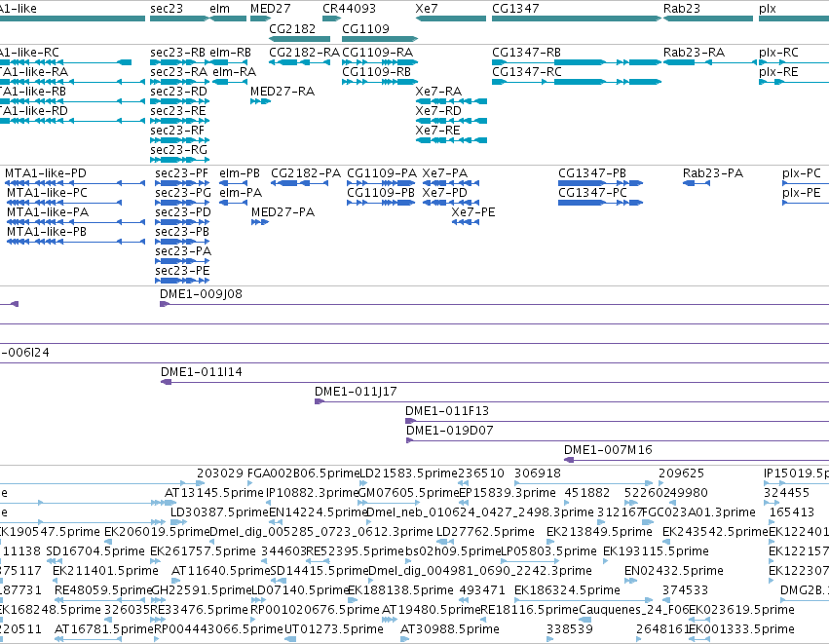Click EST AT30988.5prime

coord(449,628)
